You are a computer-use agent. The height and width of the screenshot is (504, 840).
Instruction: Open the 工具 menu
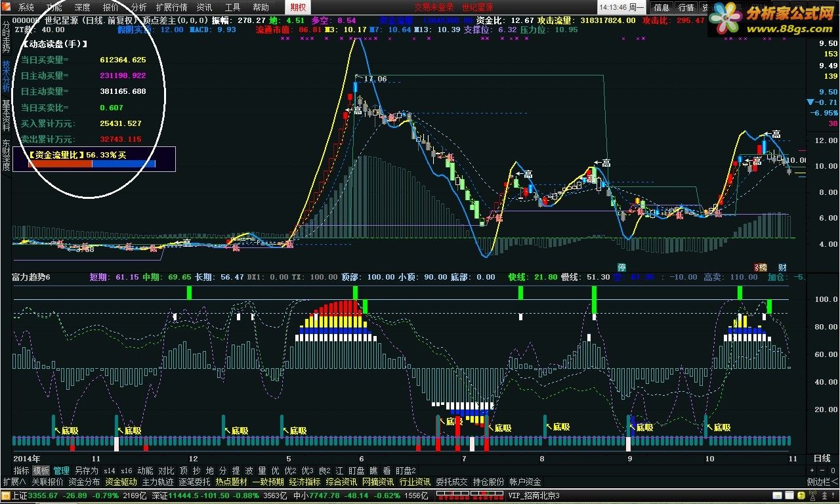coord(233,7)
